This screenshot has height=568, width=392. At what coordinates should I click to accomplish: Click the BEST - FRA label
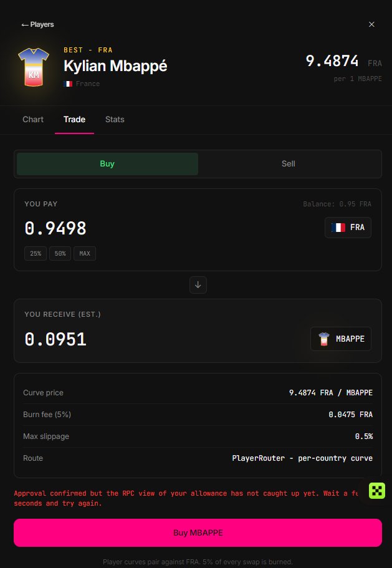point(88,50)
